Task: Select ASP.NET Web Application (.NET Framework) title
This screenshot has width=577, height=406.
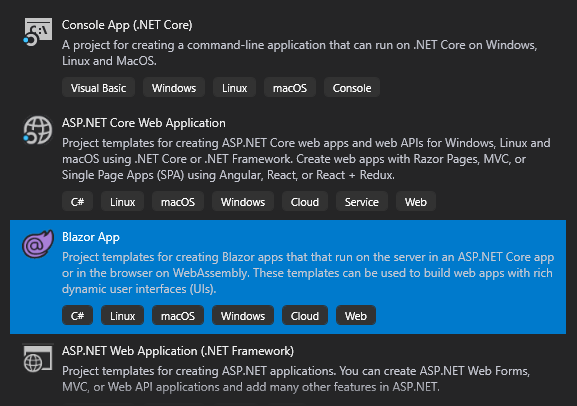Action: [178, 351]
